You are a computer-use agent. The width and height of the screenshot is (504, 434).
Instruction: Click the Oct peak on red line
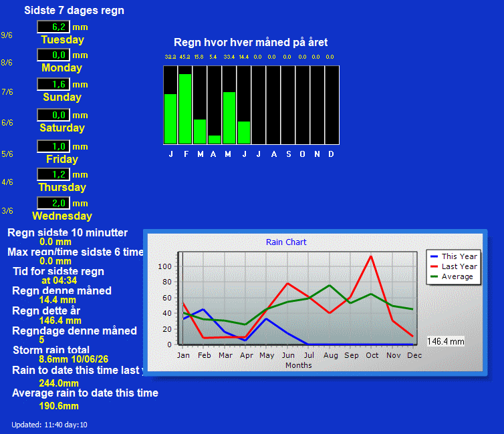pos(371,256)
